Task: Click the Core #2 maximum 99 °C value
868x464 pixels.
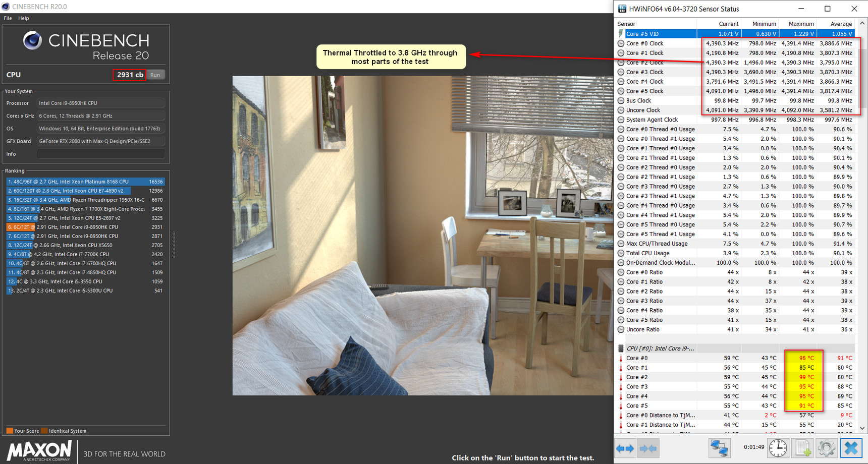Action: point(806,377)
